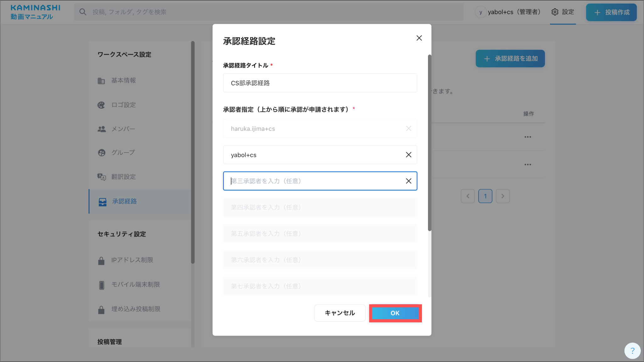The height and width of the screenshot is (362, 644).
Task: Click the 承認経路タイトル input field
Action: (320, 83)
